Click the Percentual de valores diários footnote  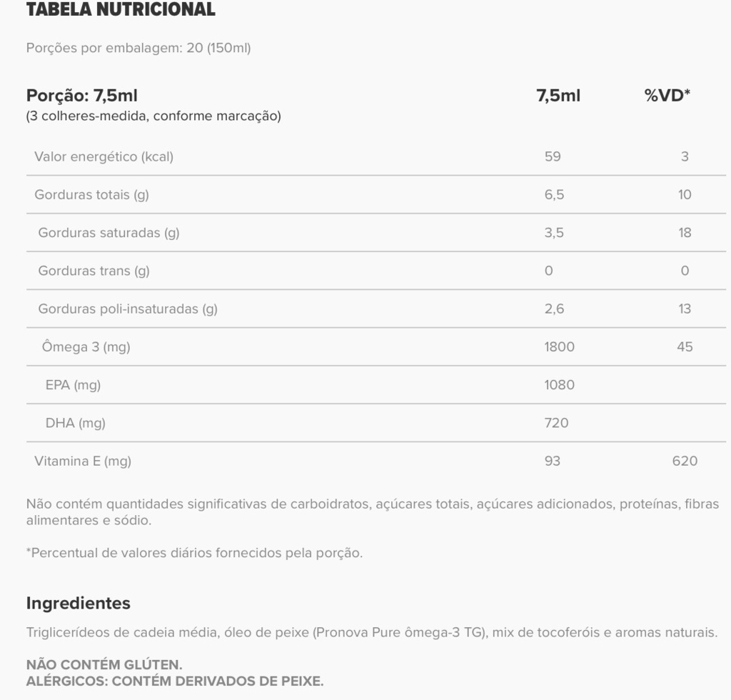(x=194, y=553)
